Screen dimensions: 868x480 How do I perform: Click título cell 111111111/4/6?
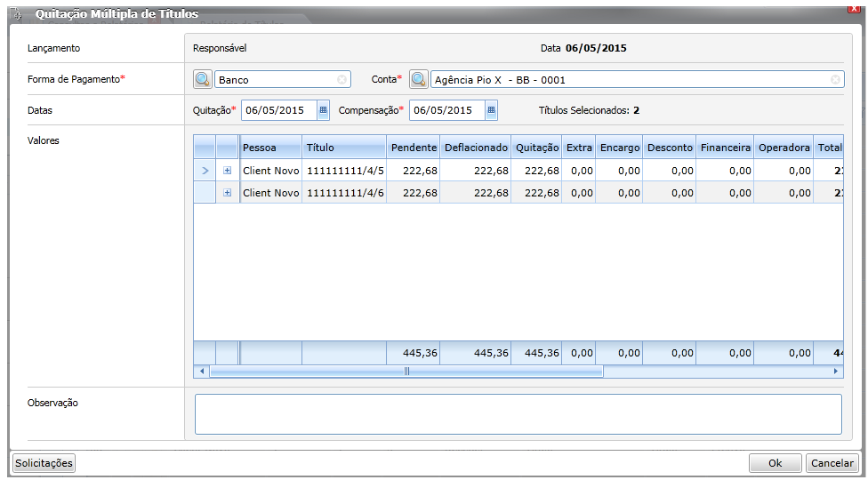[x=344, y=192]
